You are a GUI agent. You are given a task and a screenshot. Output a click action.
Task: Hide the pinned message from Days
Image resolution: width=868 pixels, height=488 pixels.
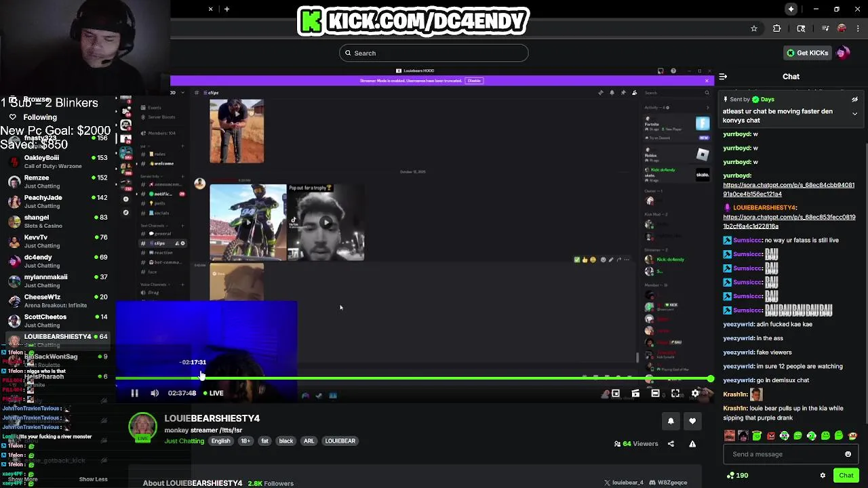coord(854,100)
